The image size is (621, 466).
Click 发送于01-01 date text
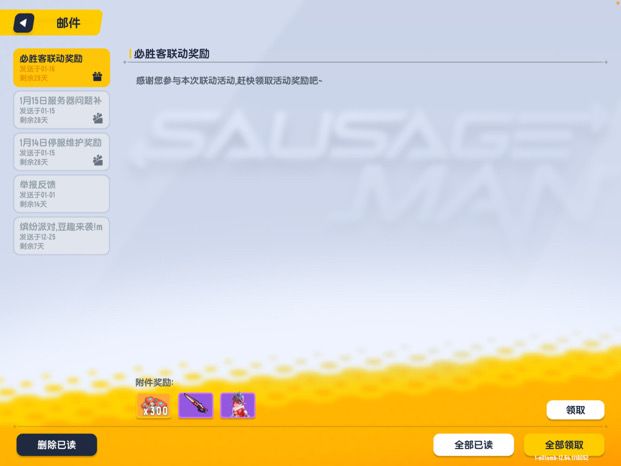coord(38,195)
